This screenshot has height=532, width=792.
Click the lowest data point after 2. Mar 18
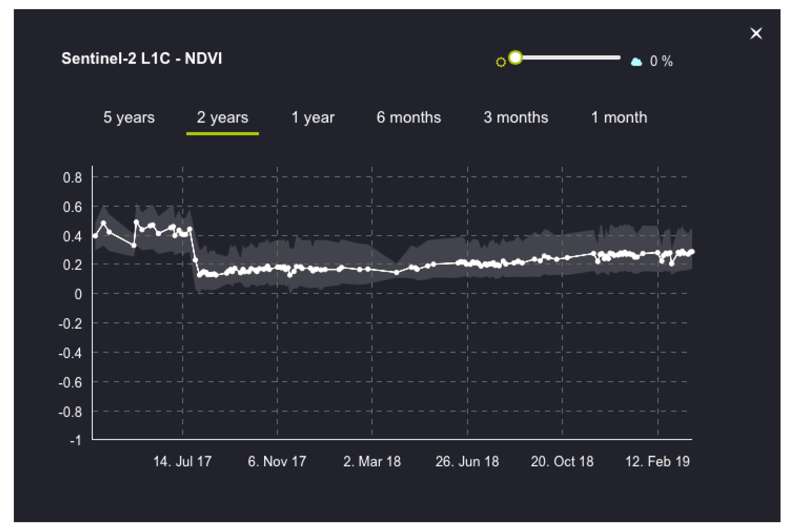point(397,273)
